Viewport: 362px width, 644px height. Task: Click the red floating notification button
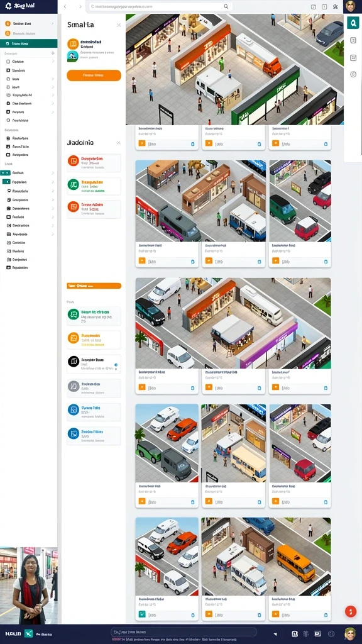pyautogui.click(x=351, y=611)
